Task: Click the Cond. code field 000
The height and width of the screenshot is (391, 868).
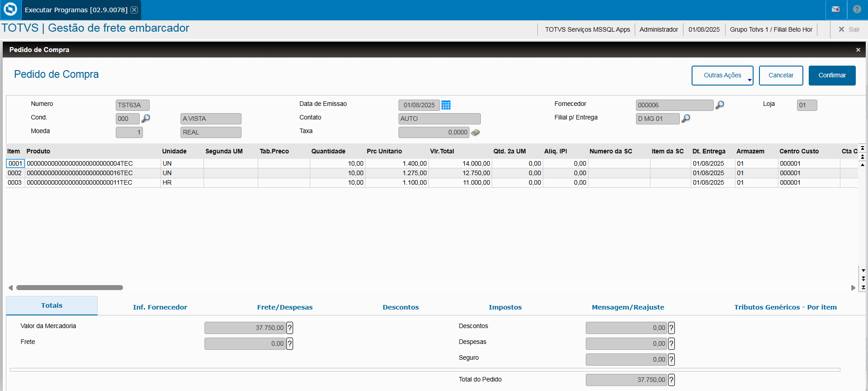Action: [128, 119]
